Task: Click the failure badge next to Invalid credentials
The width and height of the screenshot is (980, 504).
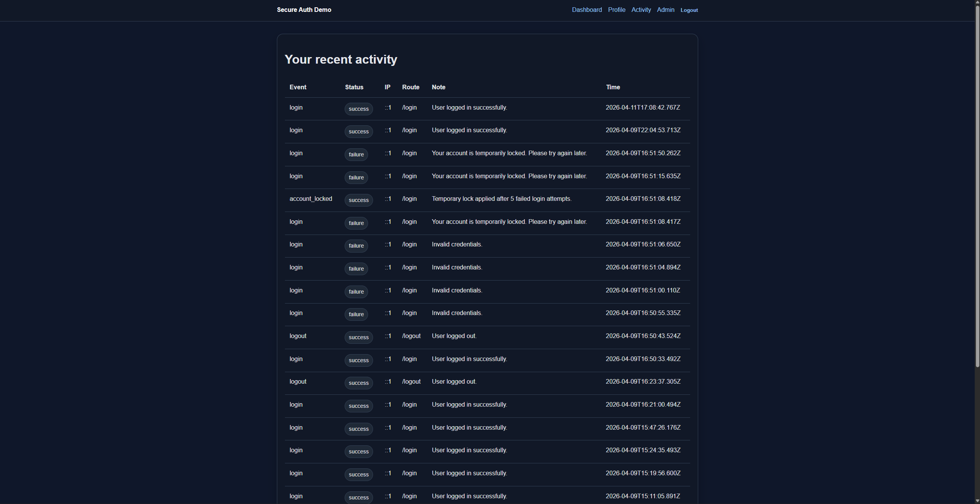Action: (x=356, y=246)
